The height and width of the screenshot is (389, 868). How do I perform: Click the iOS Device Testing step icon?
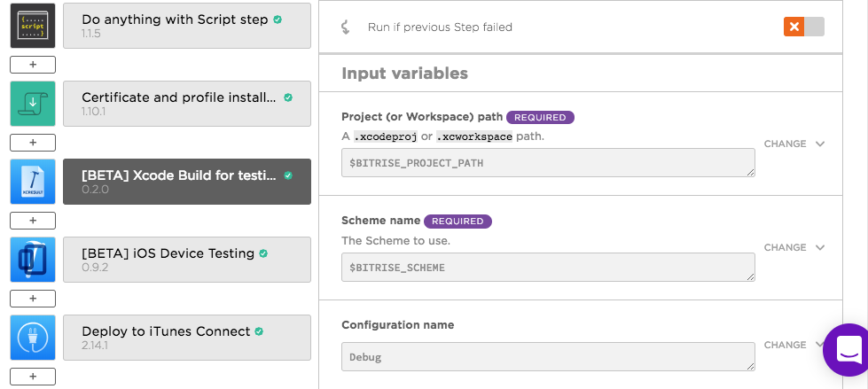coord(33,260)
